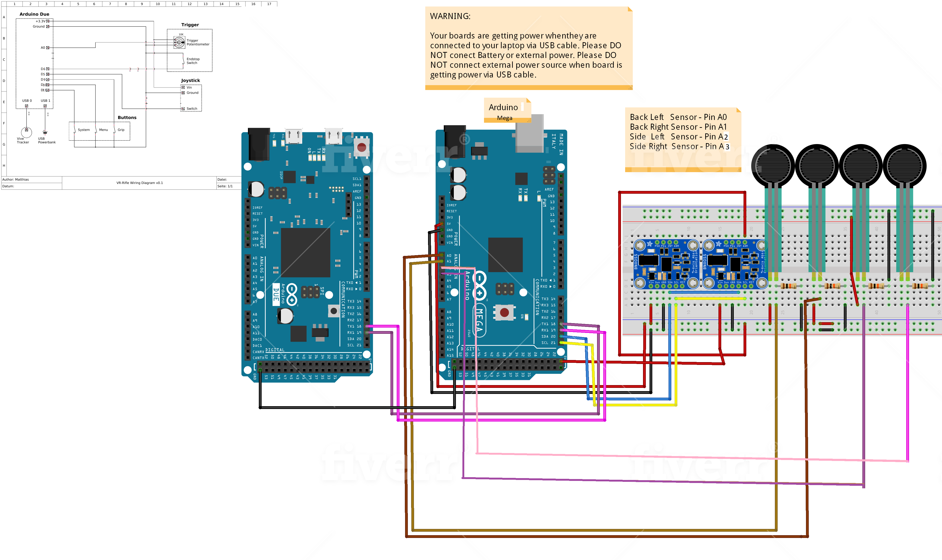Click the Grip button switch in schematic
This screenshot has width=942, height=560.
pos(114,130)
